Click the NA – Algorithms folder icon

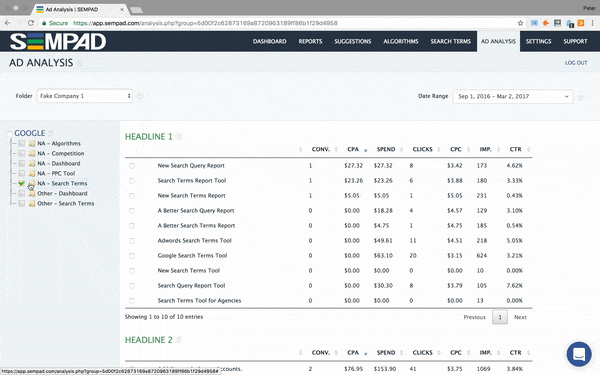point(32,143)
